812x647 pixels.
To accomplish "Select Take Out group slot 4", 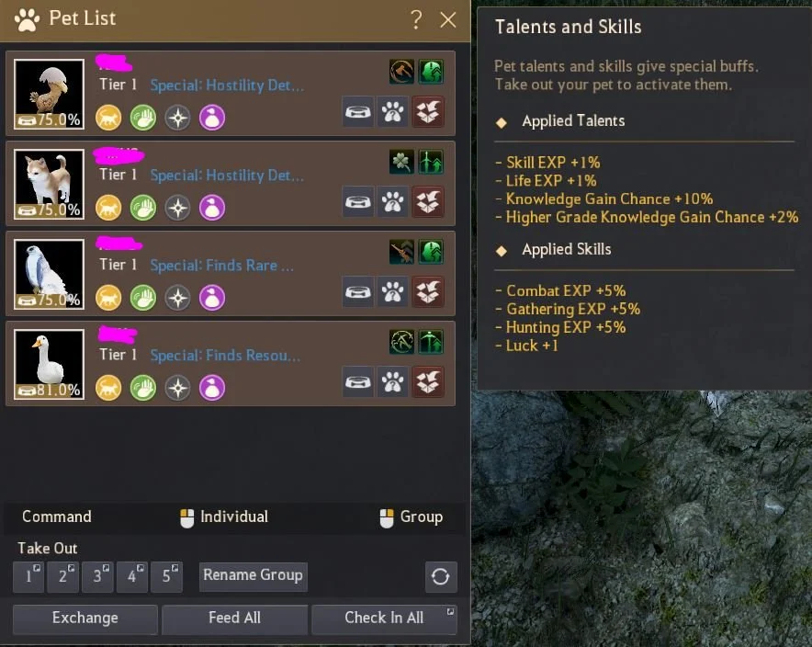I will 132,576.
